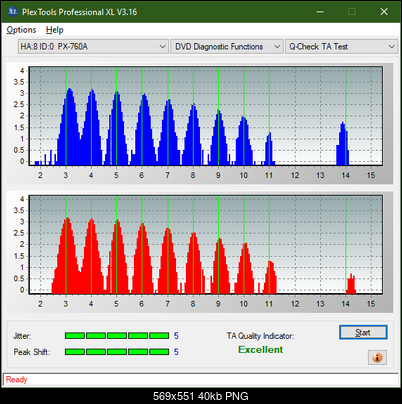
Task: Click the TA Quality Indicator label
Action: [x=260, y=336]
